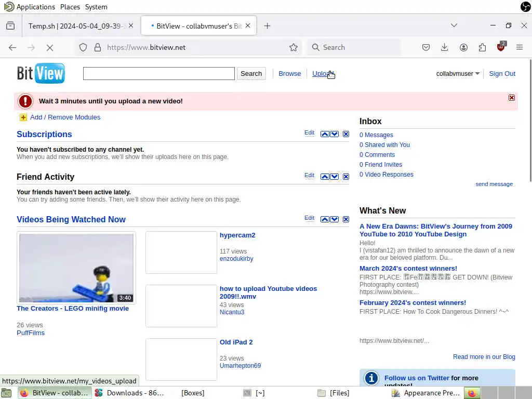Image resolution: width=532 pixels, height=399 pixels.
Task: Click the show desktop taskbar icon
Action: click(x=6, y=393)
